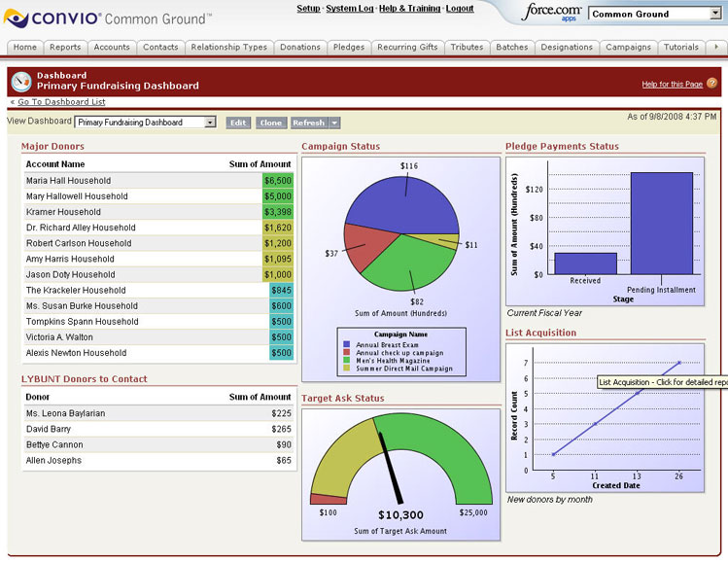Switch to the Donations tab
This screenshot has height=563, width=728.
(299, 47)
